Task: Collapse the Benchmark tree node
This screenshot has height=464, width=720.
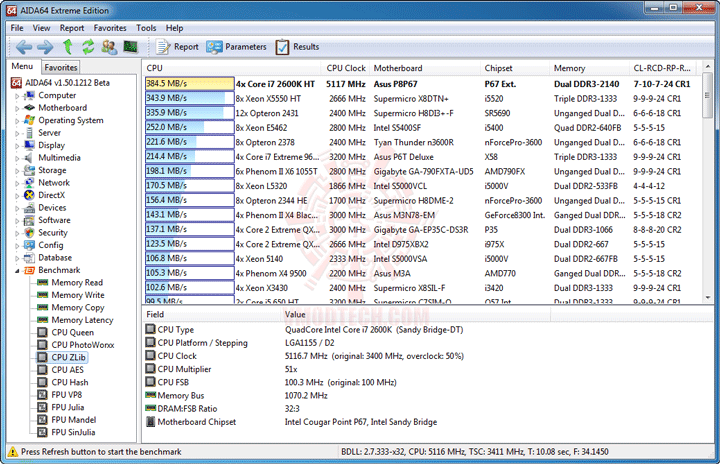Action: [17, 271]
